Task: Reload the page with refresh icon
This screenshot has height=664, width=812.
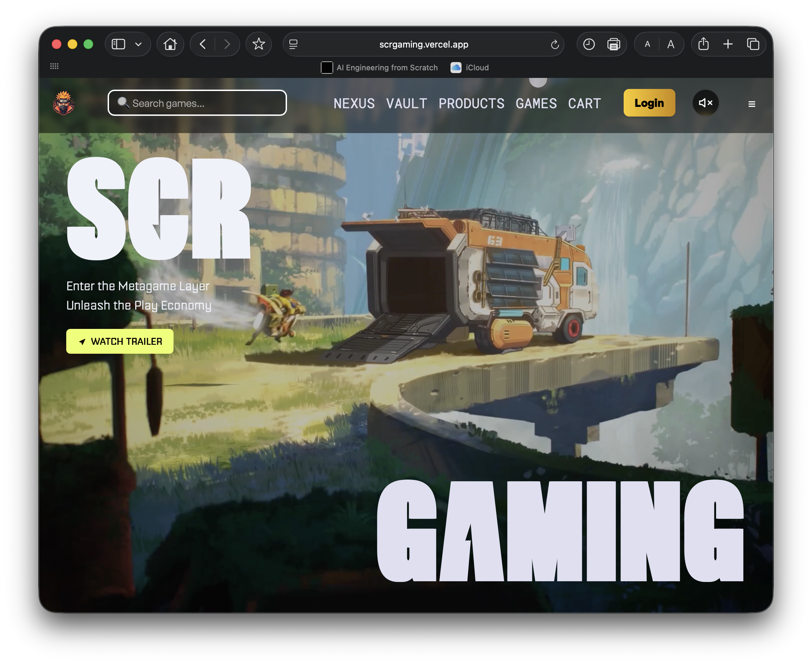Action: coord(555,44)
